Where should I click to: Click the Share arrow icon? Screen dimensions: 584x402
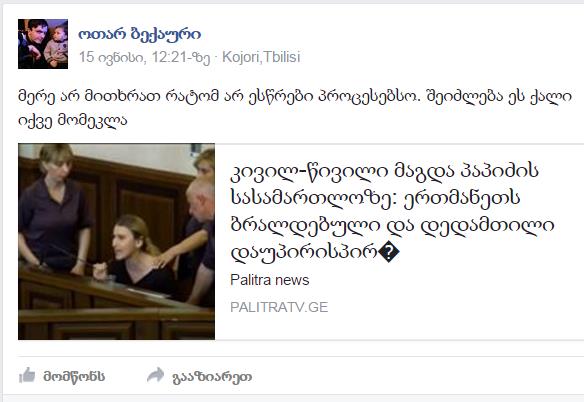click(x=155, y=375)
